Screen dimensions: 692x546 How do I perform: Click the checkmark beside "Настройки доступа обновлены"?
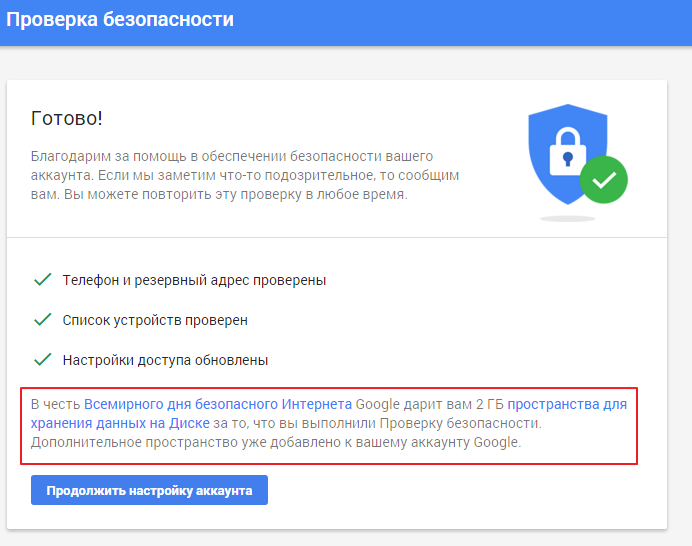coord(43,360)
